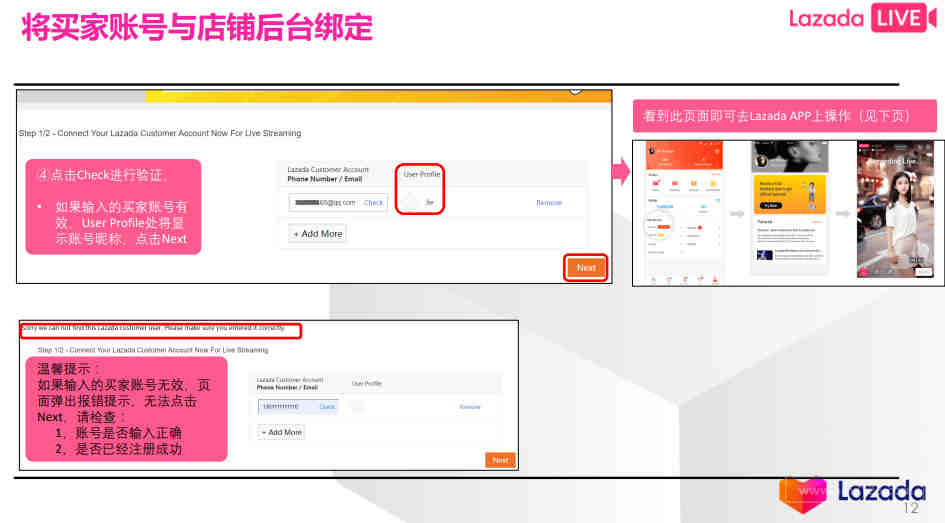945x523 pixels.
Task: Click the red error message 'Sorry we can not find'
Action: click(153, 328)
